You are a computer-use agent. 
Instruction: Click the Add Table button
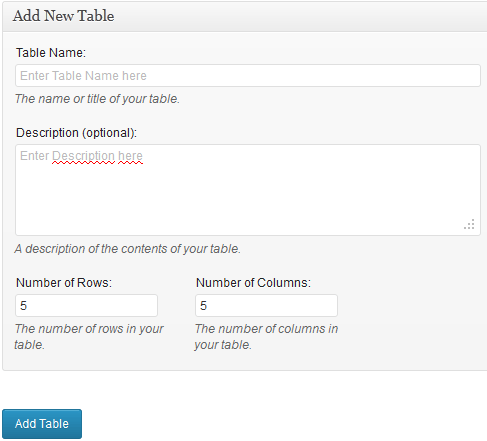pos(42,424)
